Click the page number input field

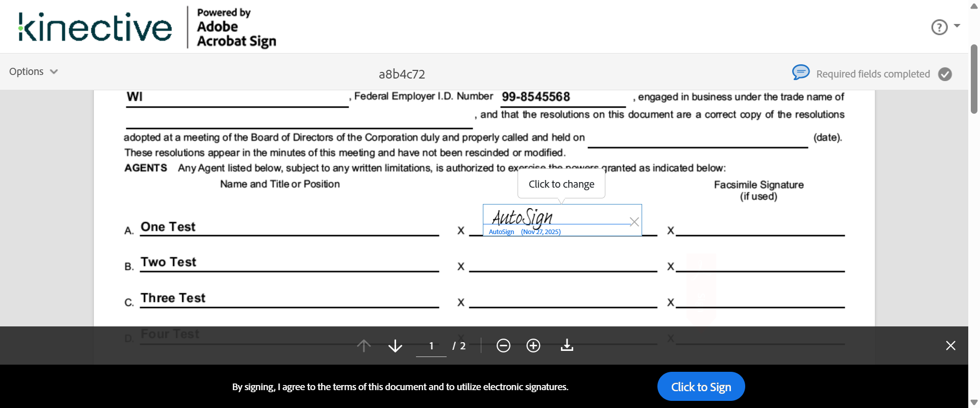431,346
